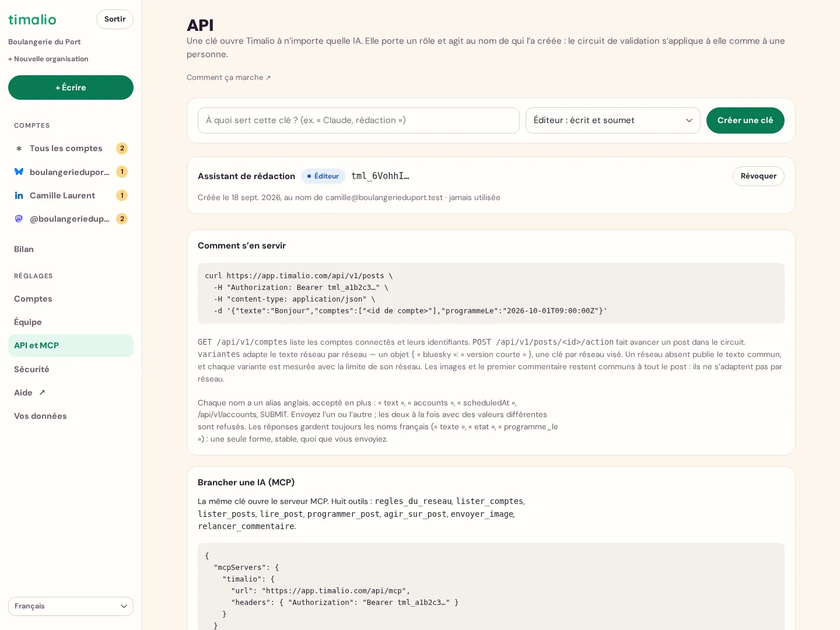Click the Assistant de rédaction key name
The height and width of the screenshot is (630, 840).
(247, 176)
